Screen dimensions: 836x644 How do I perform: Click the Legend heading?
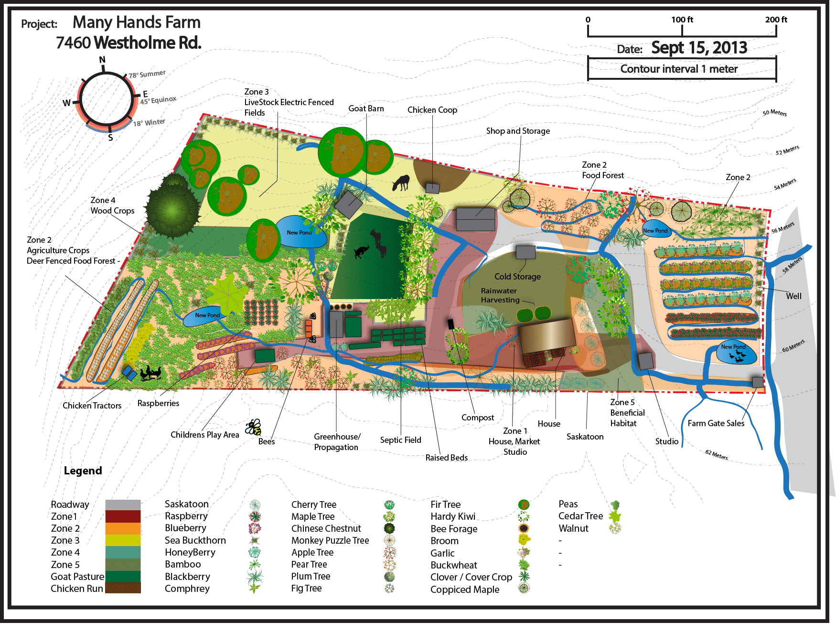point(83,471)
